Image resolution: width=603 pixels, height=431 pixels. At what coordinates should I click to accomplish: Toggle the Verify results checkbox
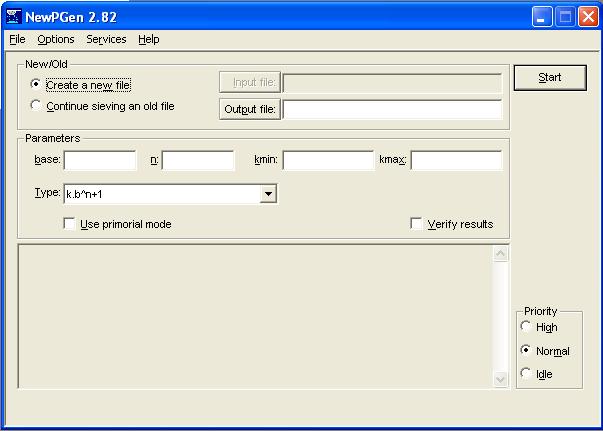click(417, 224)
